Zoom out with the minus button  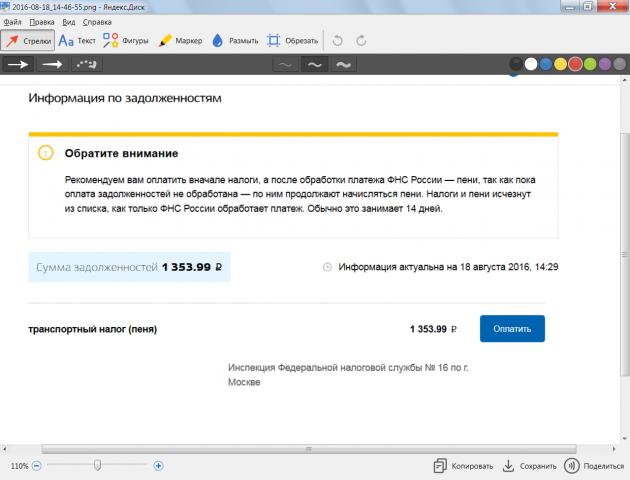37,466
